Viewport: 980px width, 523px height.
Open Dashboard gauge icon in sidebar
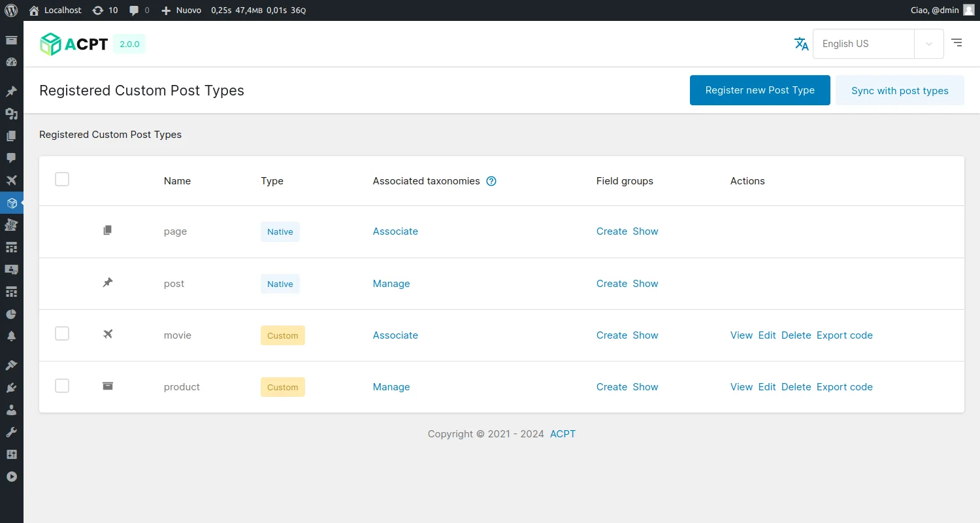(x=11, y=63)
